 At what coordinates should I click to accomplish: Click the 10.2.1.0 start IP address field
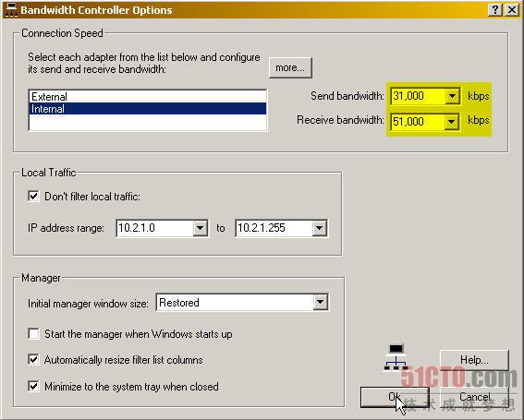[154, 228]
